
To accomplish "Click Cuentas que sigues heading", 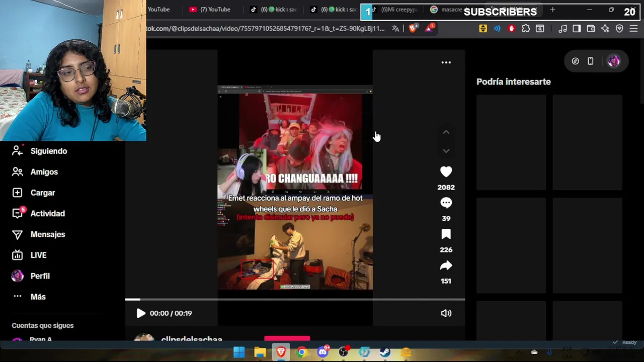I will pos(43,325).
